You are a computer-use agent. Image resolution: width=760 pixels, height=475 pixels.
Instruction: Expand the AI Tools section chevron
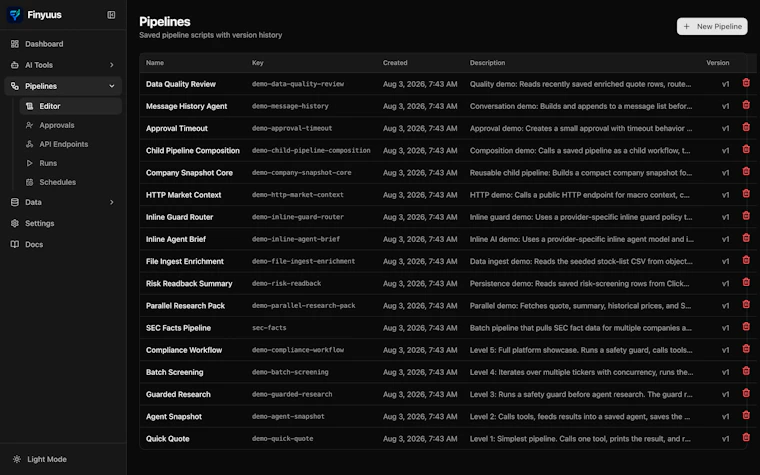pos(111,65)
